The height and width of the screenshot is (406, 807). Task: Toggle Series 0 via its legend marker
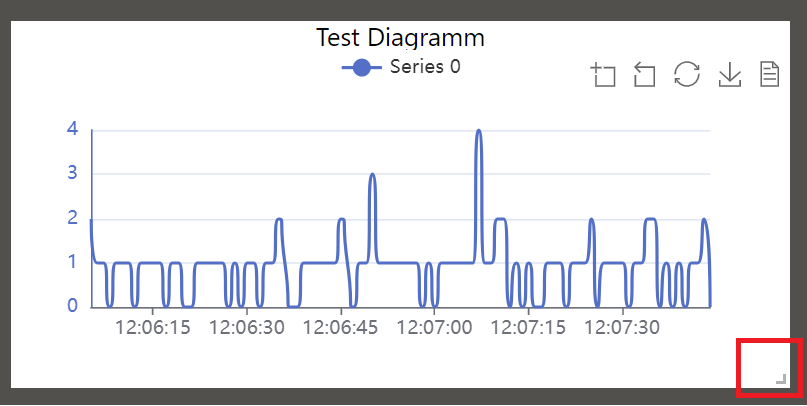pos(361,68)
